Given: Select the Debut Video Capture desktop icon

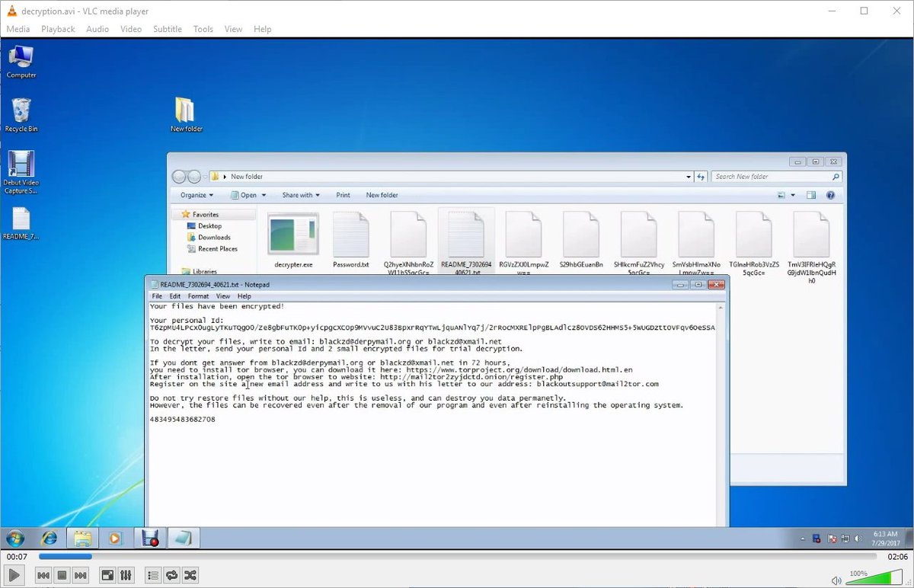Looking at the screenshot, I should (21, 172).
